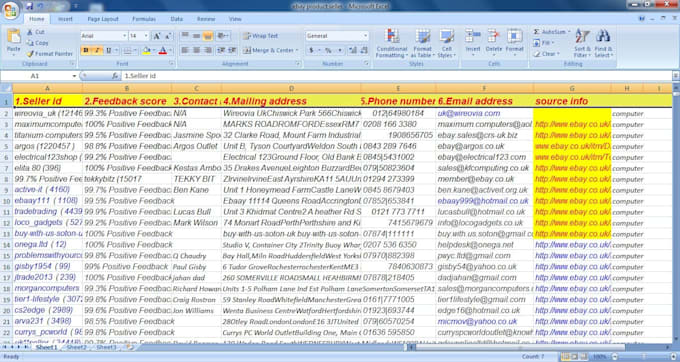Undo the last action from Quick Access toolbar
The width and height of the screenshot is (680, 362).
(40, 6)
